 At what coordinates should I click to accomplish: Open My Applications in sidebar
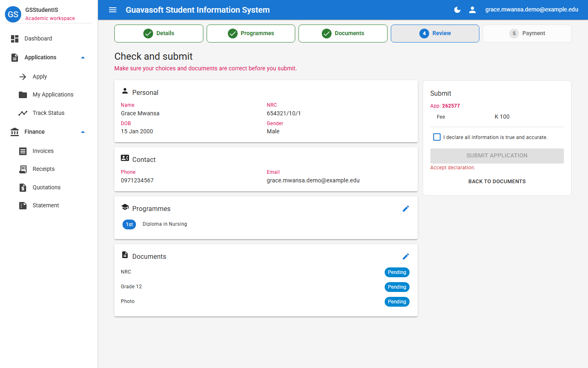pos(49,95)
